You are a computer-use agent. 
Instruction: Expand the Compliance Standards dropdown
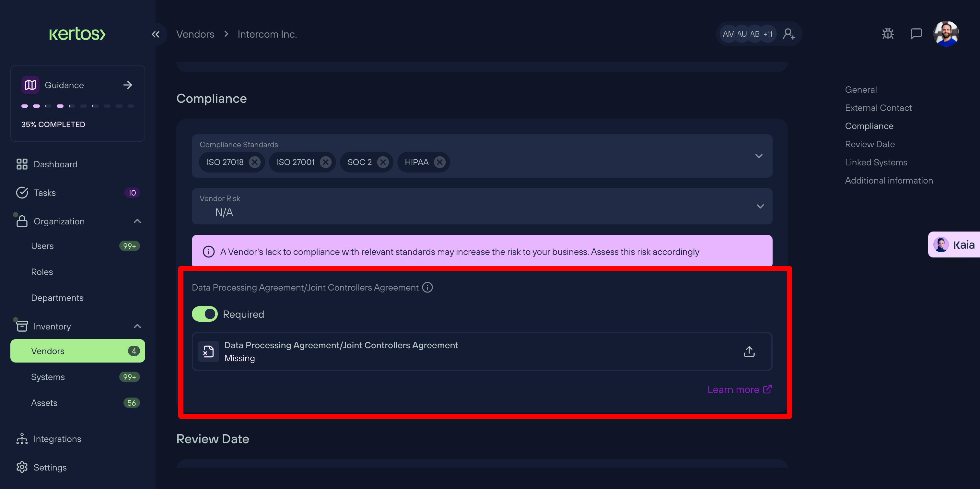pos(759,156)
